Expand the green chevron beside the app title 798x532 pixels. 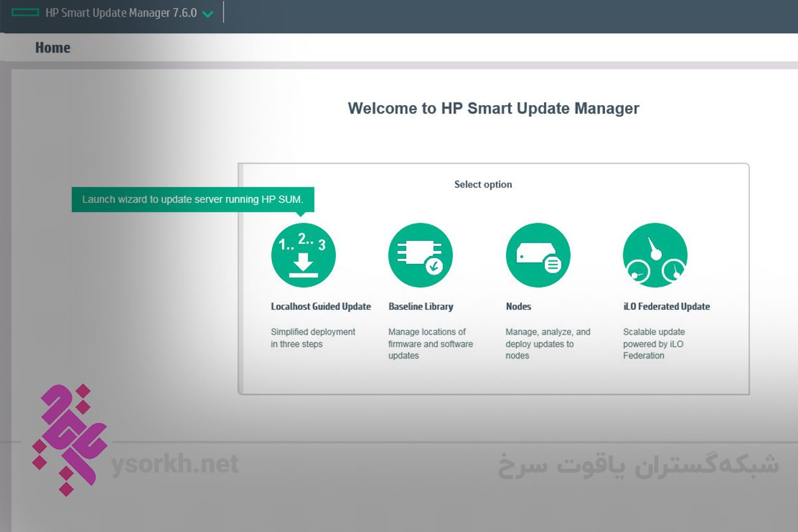(x=208, y=14)
